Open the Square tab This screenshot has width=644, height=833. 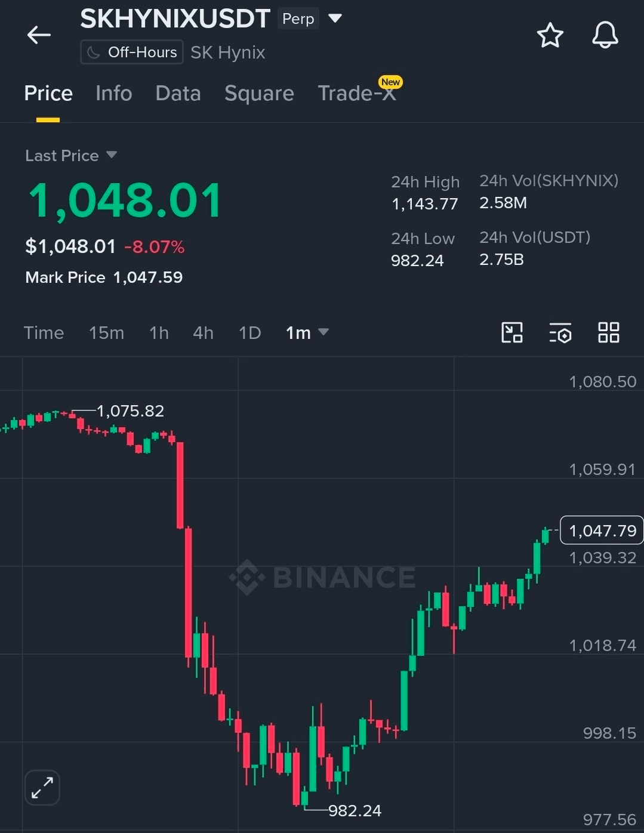259,94
